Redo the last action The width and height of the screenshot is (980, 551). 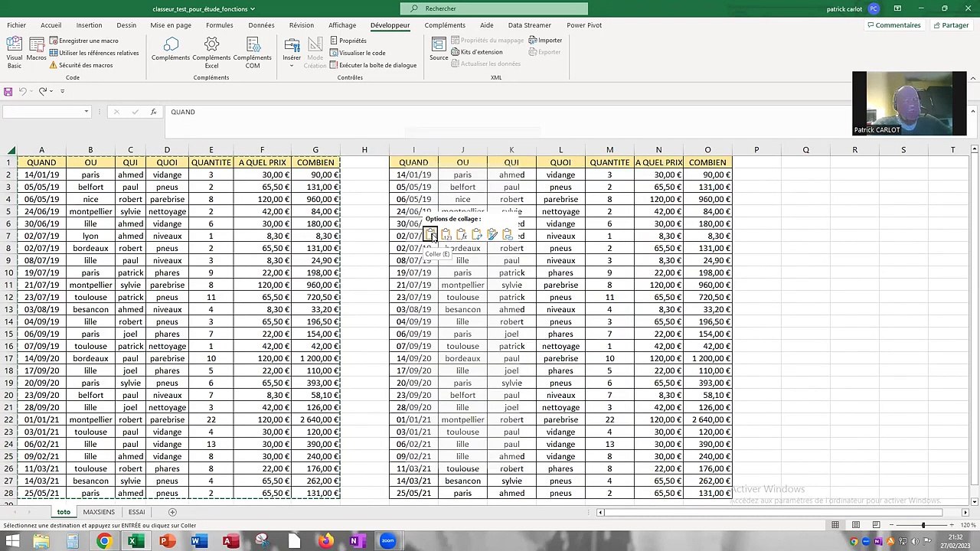[43, 91]
